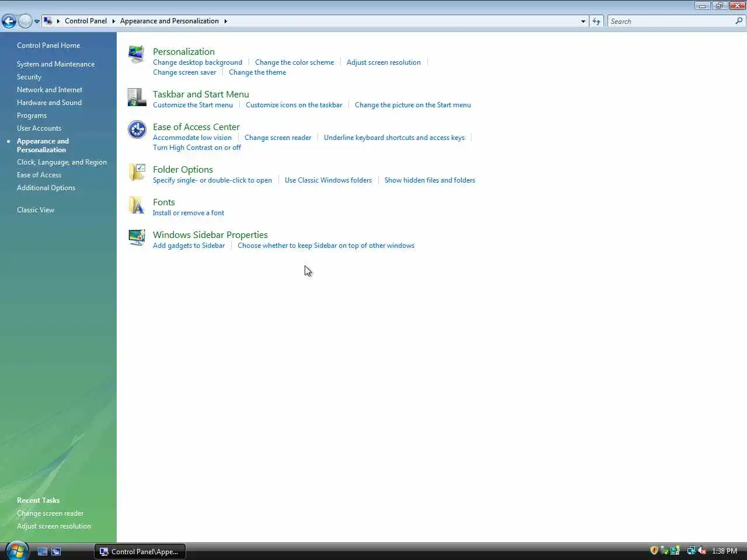Click Change desktop background link
747x560 pixels.
[197, 62]
